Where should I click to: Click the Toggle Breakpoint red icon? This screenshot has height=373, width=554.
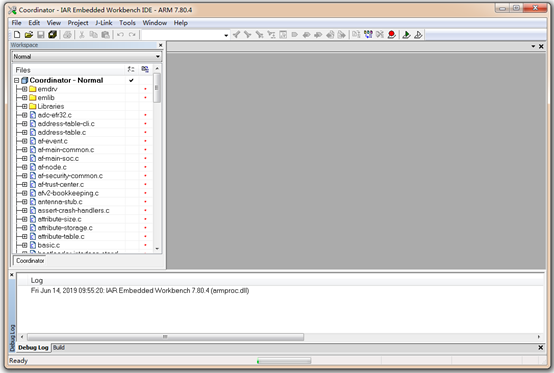coord(391,35)
